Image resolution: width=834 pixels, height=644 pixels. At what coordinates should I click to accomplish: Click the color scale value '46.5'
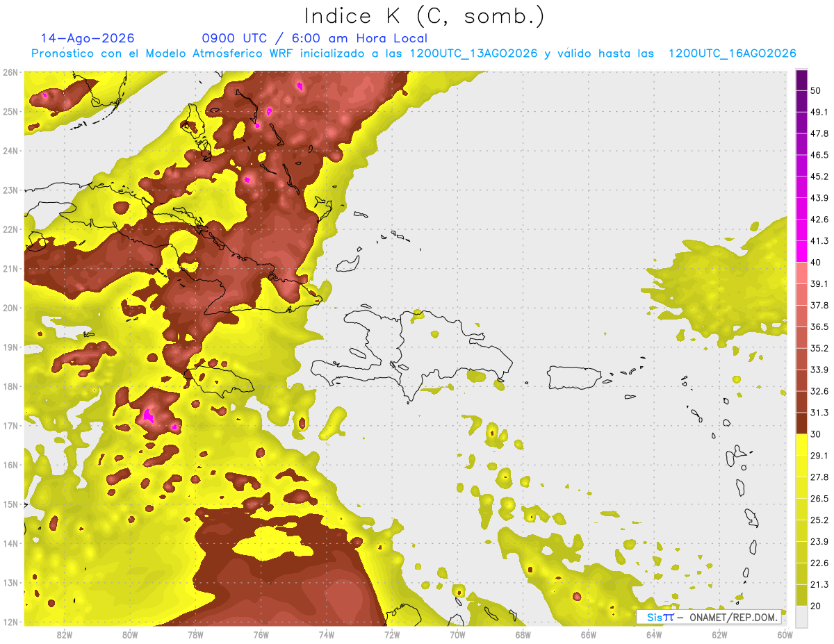820,155
